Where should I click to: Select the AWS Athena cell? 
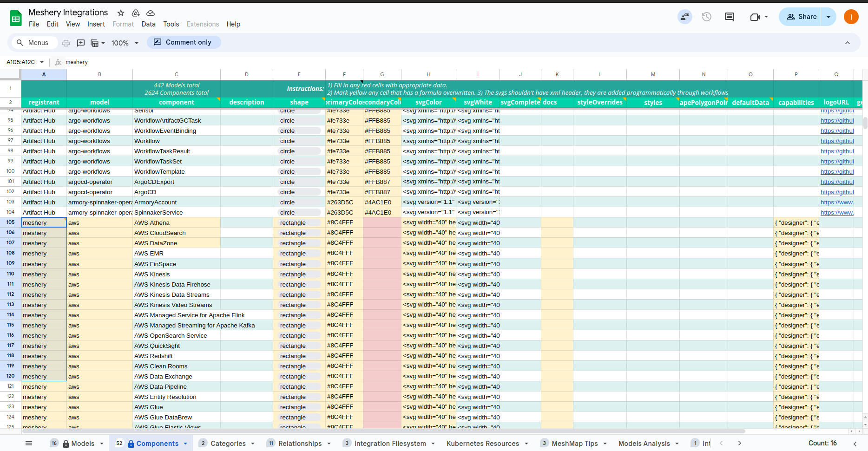pos(177,223)
